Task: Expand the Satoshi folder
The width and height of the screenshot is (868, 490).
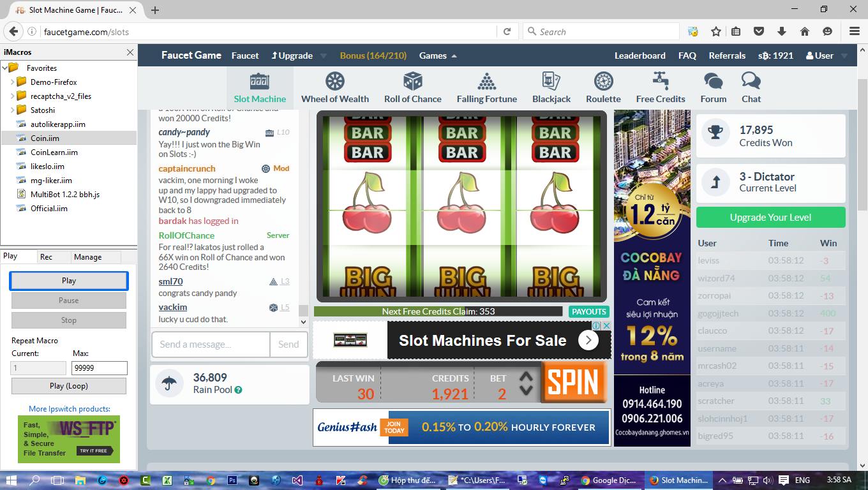Action: 13,110
